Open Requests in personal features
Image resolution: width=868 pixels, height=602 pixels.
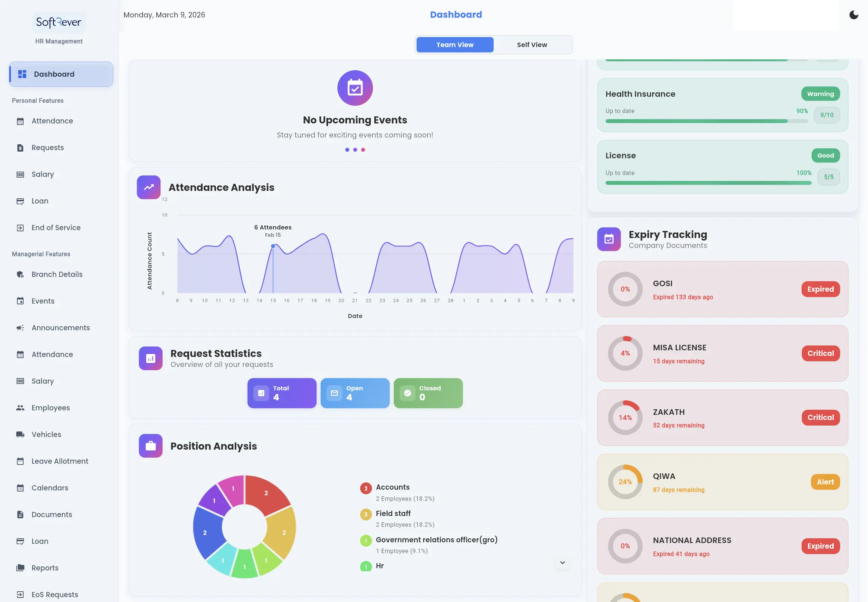pos(47,148)
